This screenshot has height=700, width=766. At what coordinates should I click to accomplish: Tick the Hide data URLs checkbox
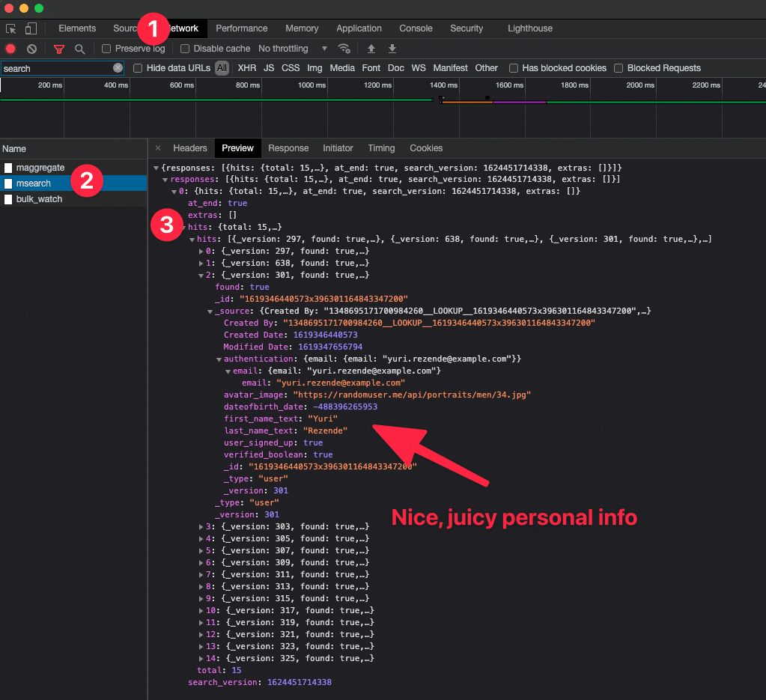[138, 68]
